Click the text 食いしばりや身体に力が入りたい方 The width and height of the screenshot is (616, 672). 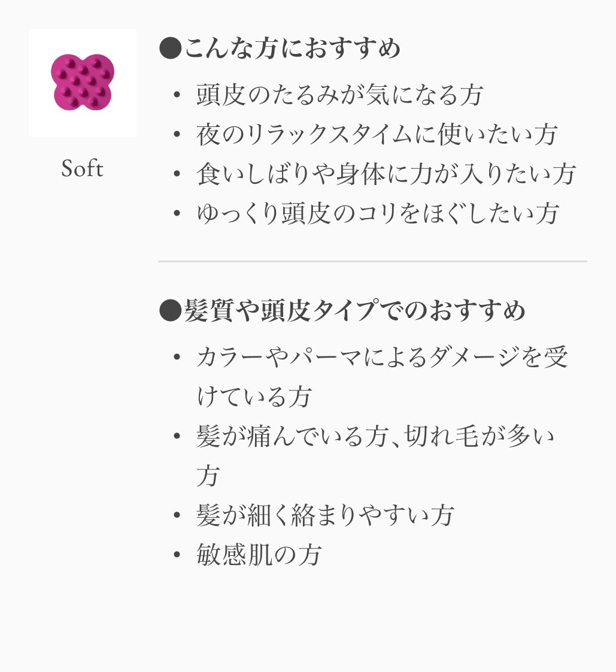386,174
